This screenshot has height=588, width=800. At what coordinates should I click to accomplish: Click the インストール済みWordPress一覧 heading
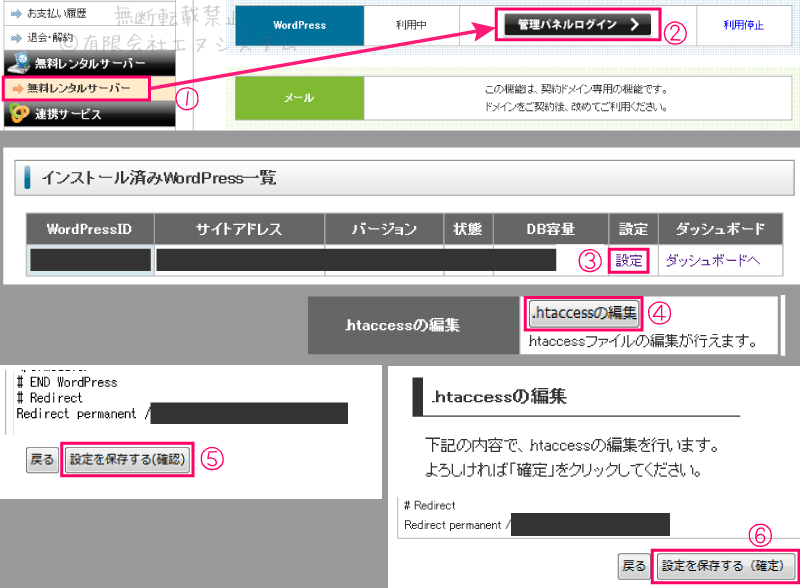pos(159,178)
